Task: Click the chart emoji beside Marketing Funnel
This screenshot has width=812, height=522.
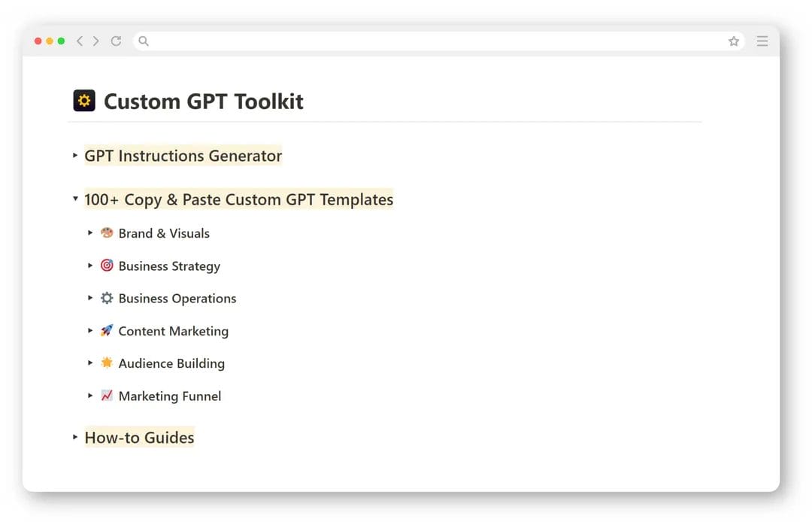Action: tap(106, 396)
